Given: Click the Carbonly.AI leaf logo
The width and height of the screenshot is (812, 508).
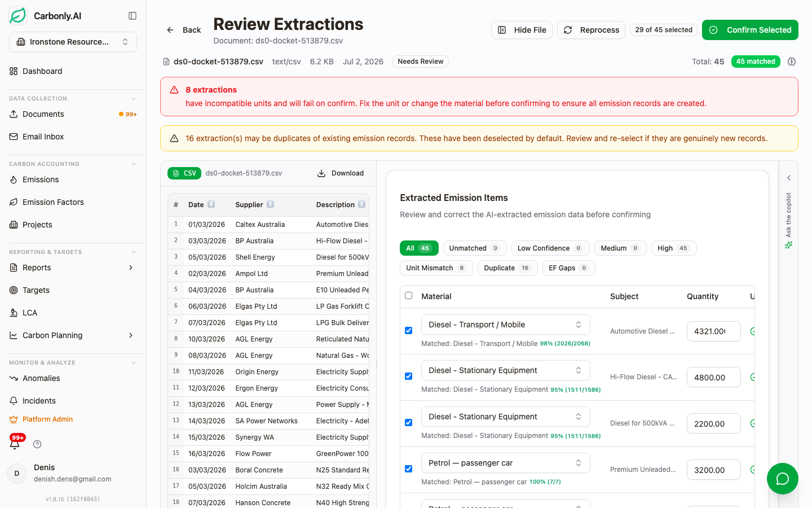Looking at the screenshot, I should coord(18,16).
